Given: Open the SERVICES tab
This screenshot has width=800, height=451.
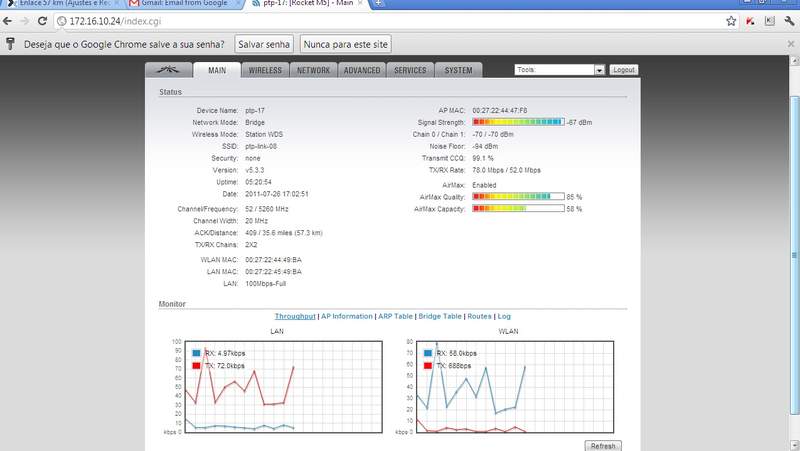Looking at the screenshot, I should (410, 70).
